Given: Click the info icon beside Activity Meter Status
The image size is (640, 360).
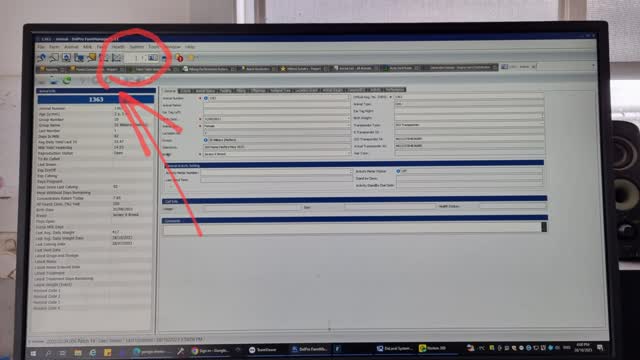Looking at the screenshot, I should click(x=398, y=171).
